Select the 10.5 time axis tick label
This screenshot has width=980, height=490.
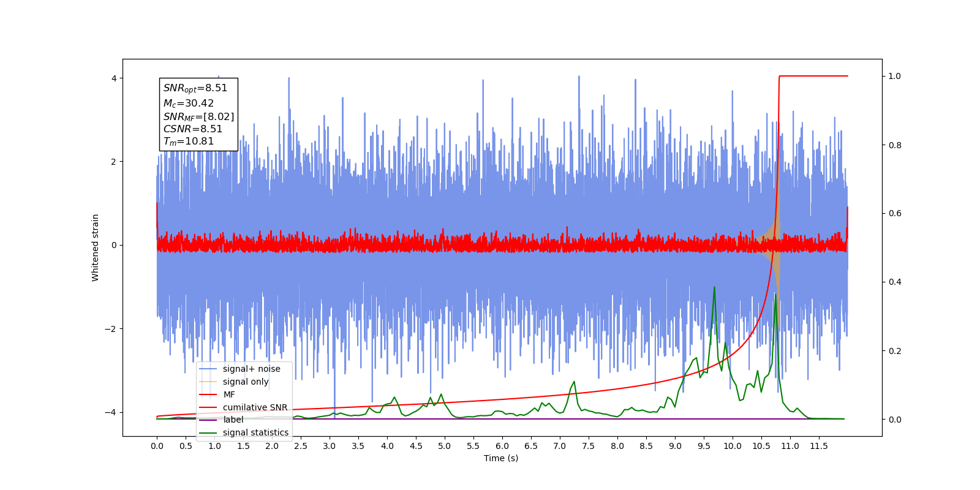click(761, 446)
